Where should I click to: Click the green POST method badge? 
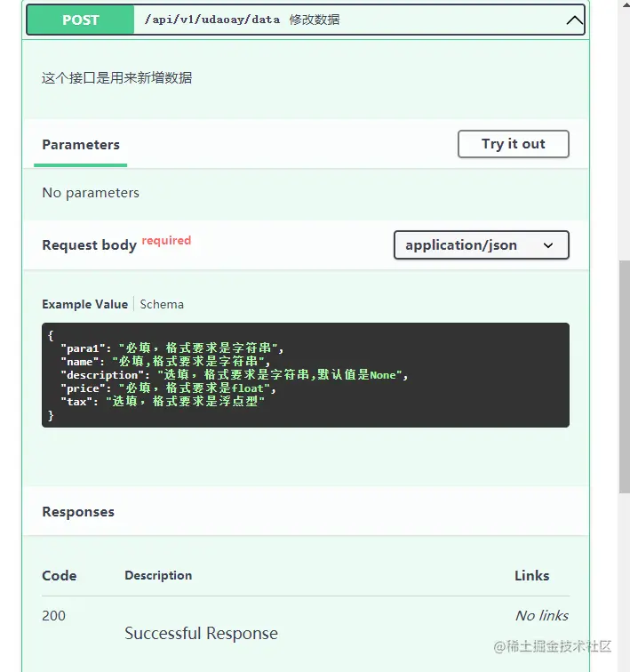[81, 20]
